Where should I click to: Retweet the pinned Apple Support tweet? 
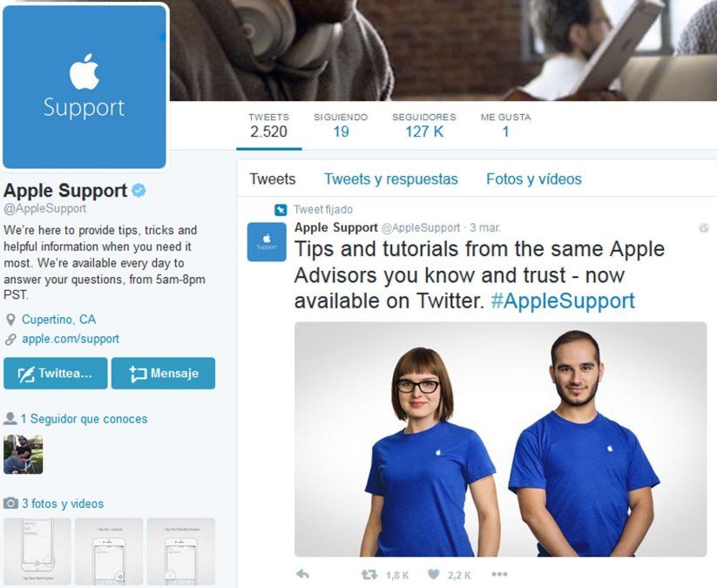[x=369, y=574]
